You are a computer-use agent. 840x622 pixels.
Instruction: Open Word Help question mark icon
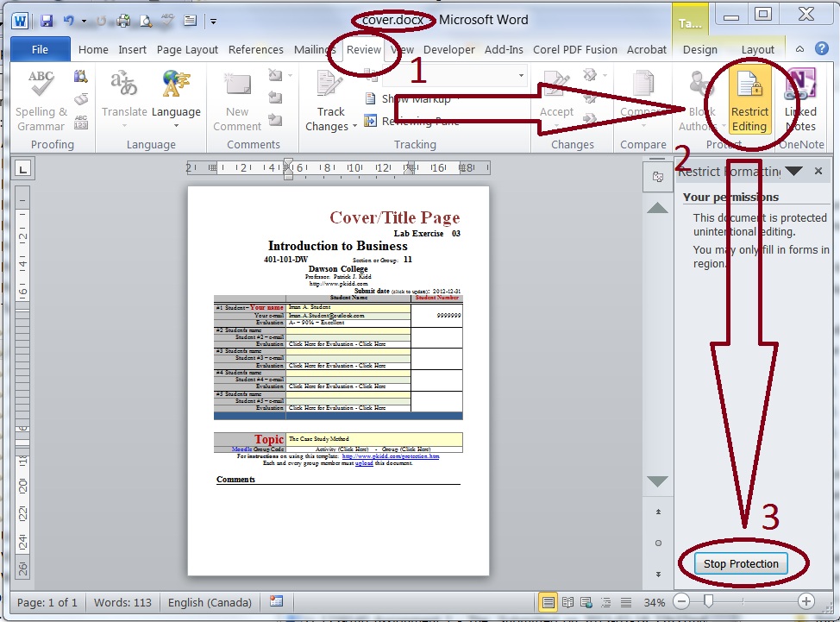[822, 49]
